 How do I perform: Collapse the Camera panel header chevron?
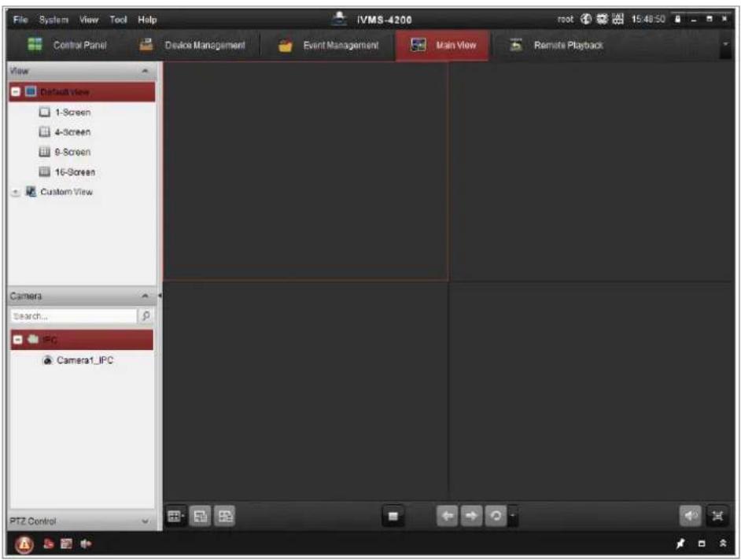145,296
